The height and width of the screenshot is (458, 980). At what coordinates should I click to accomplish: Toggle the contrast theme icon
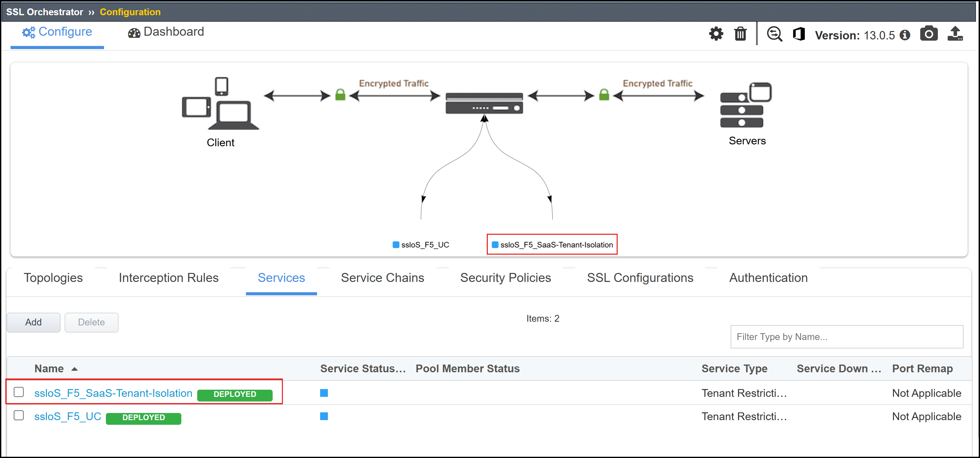pyautogui.click(x=799, y=34)
